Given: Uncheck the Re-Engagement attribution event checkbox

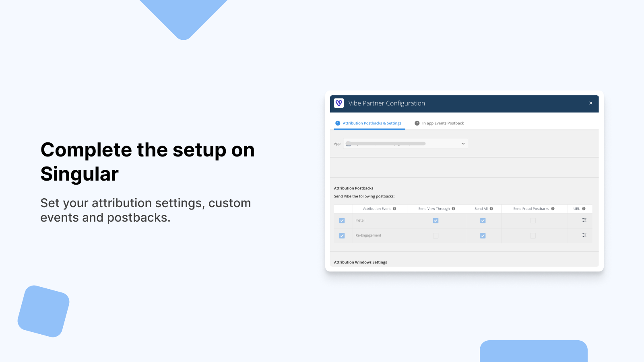Looking at the screenshot, I should tap(342, 236).
